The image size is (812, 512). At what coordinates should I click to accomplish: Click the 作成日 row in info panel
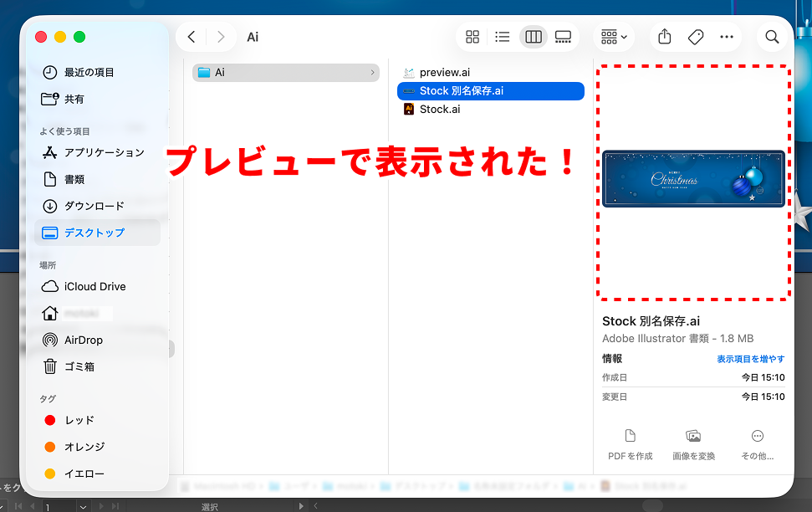[x=693, y=377]
